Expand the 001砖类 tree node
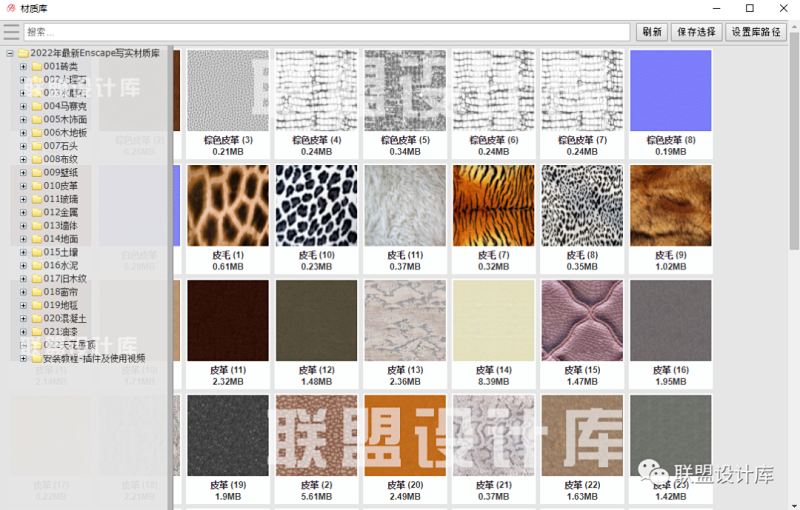The width and height of the screenshot is (800, 510). 23,66
